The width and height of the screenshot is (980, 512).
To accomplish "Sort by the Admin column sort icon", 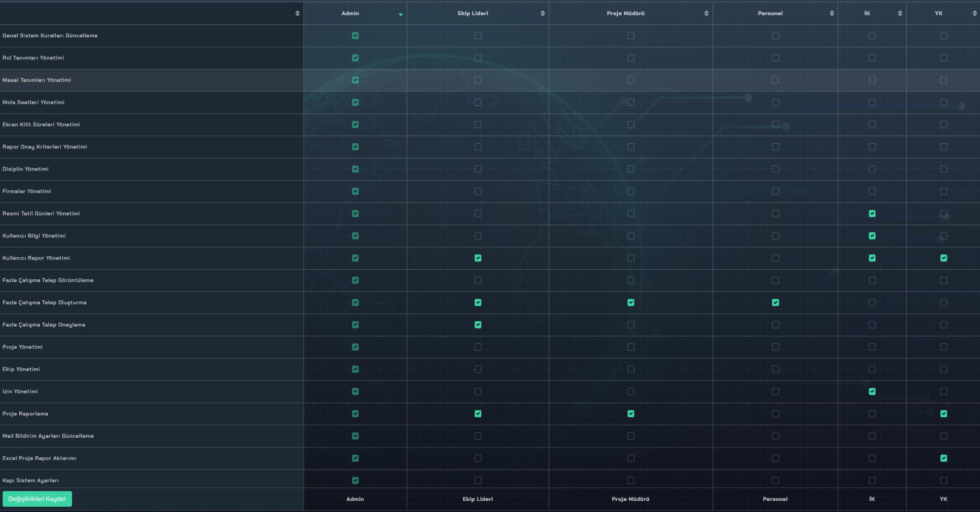I will click(x=401, y=14).
